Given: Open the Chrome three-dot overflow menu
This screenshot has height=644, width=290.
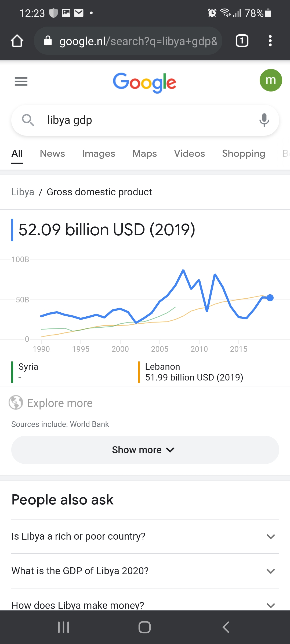Looking at the screenshot, I should (x=270, y=41).
